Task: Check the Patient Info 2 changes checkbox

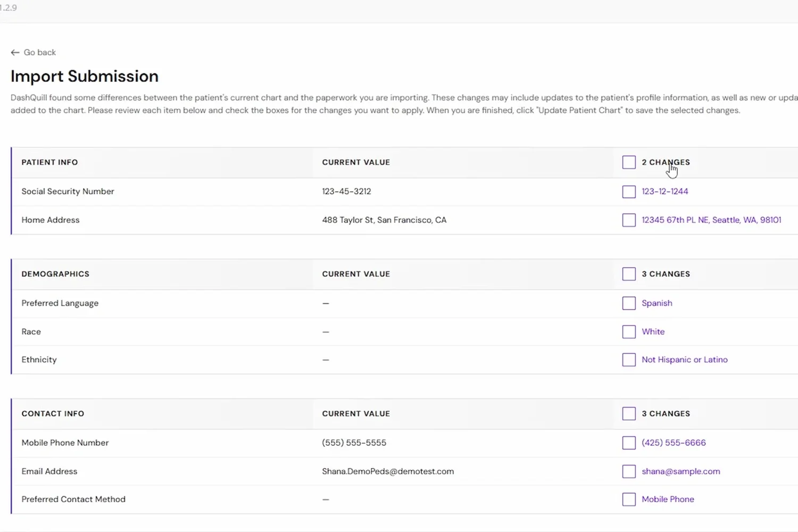Action: point(629,162)
